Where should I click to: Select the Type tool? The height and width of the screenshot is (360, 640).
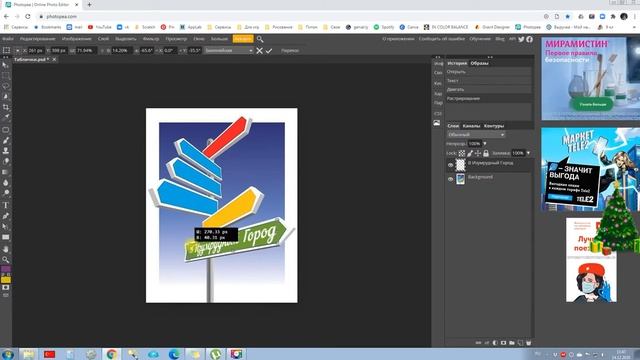point(6,205)
